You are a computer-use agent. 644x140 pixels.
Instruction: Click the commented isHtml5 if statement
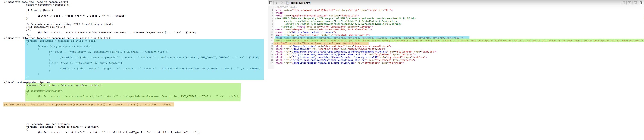[x=47, y=27]
